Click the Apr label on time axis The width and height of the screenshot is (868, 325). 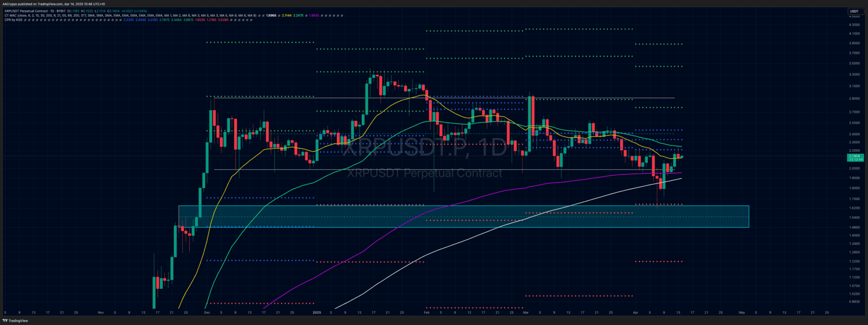point(635,313)
